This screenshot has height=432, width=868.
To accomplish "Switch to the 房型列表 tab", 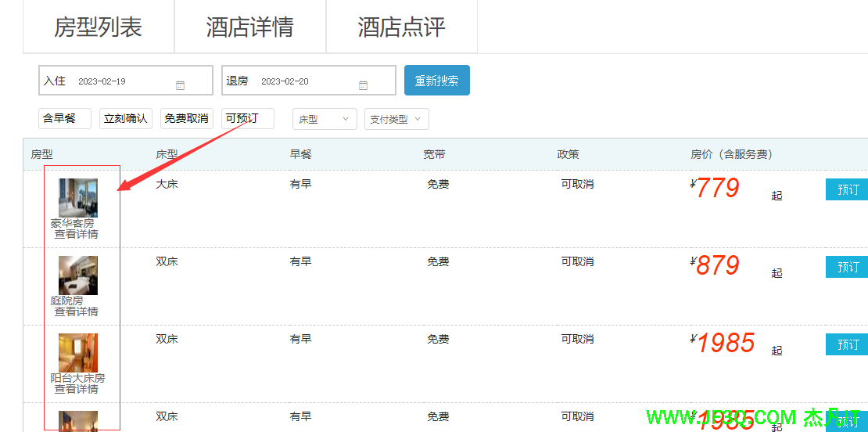I will tap(99, 27).
